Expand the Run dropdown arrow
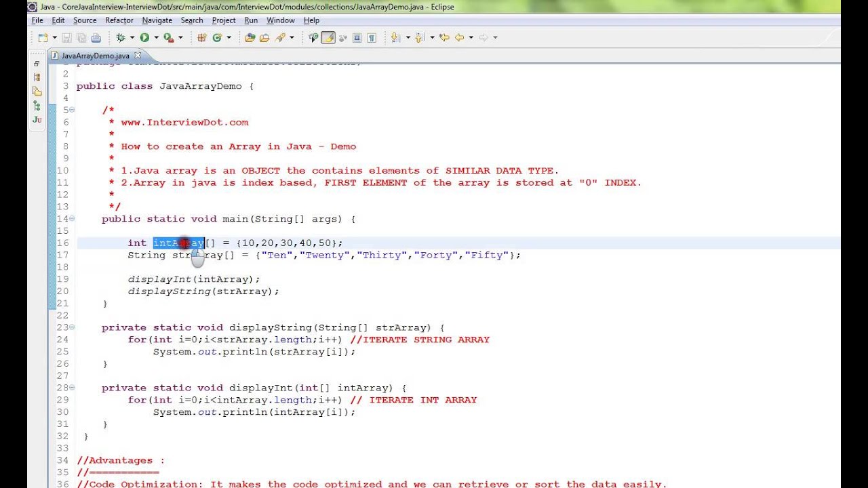Image resolution: width=868 pixels, height=488 pixels. pyautogui.click(x=156, y=38)
